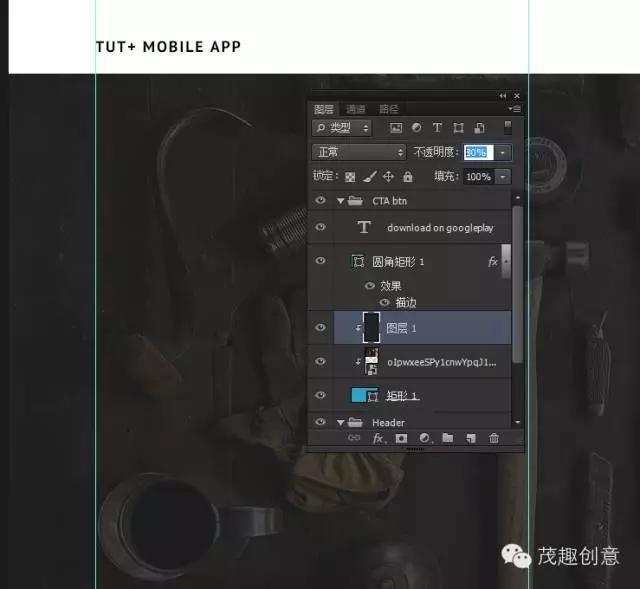Image resolution: width=640 pixels, height=589 pixels.
Task: Hide the CTA btn group
Action: [x=321, y=200]
